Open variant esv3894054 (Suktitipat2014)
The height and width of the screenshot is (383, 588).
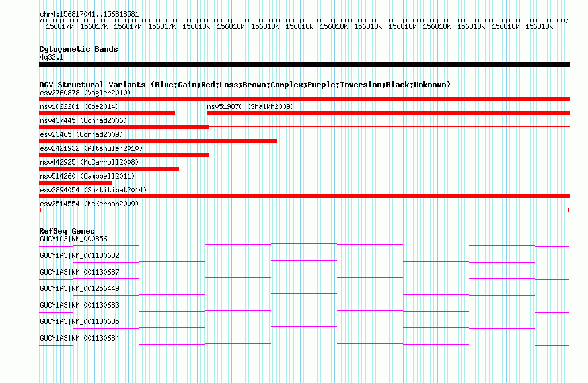[x=93, y=190]
